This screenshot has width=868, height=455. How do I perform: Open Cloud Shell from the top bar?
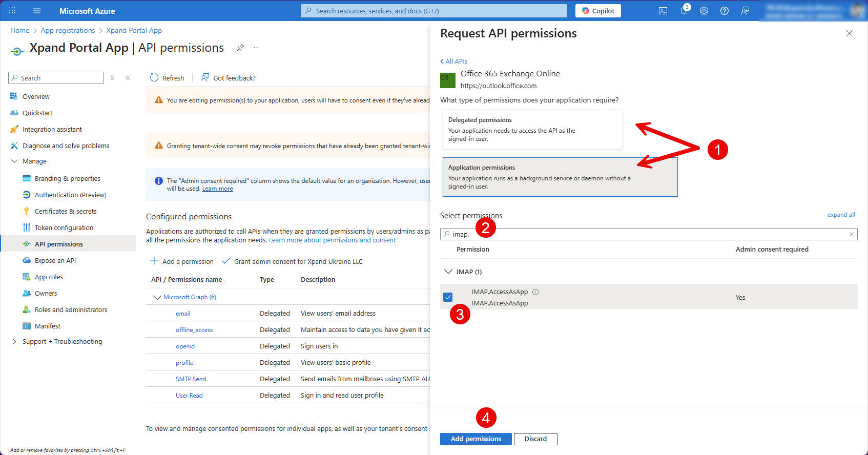(663, 11)
